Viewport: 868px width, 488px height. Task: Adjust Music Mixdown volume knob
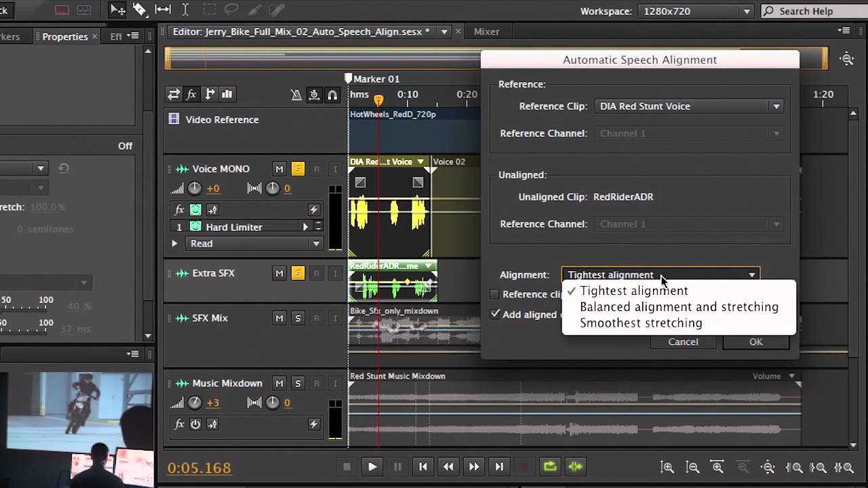(x=195, y=403)
